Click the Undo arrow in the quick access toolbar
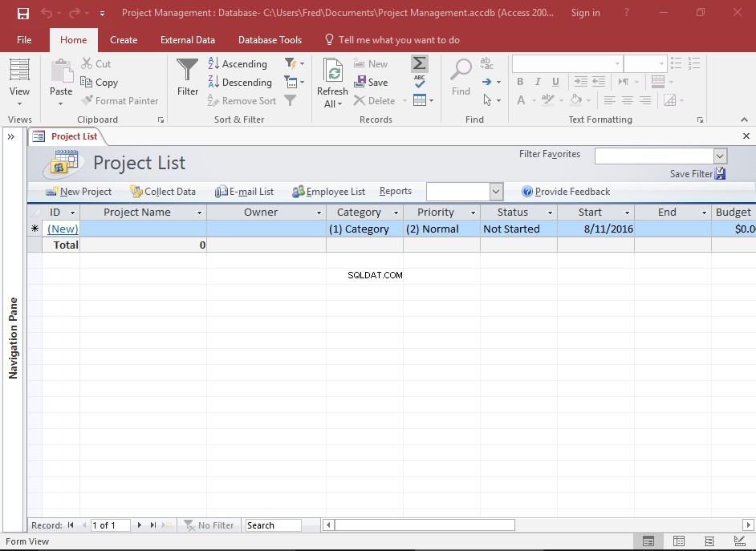 click(x=47, y=13)
